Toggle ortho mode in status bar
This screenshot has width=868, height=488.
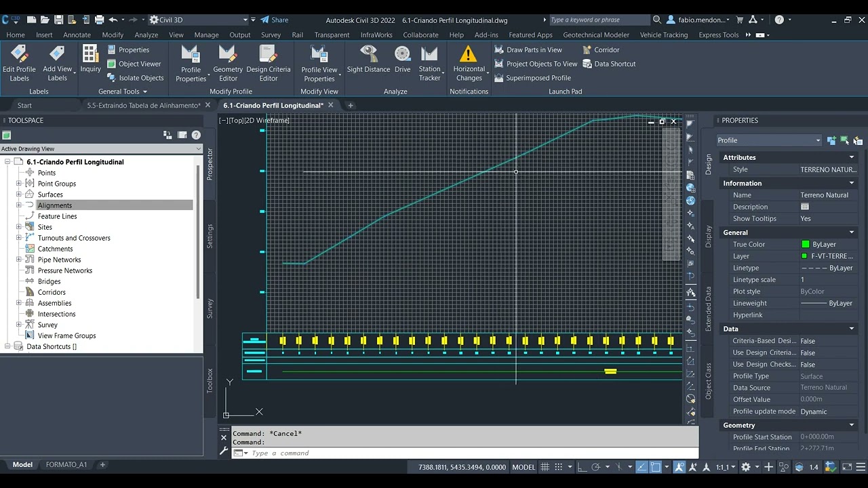tap(583, 467)
